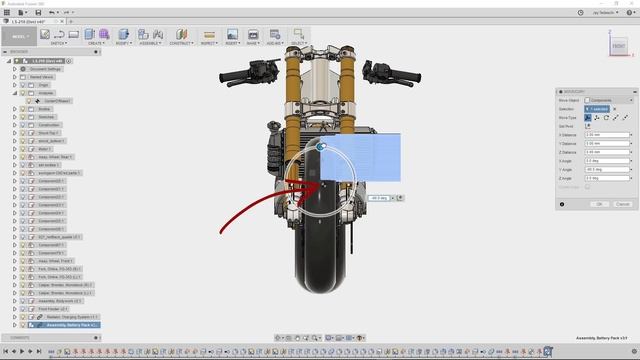Open the CONSTRUCT menu
Image resolution: width=640 pixels, height=360 pixels.
tap(181, 43)
